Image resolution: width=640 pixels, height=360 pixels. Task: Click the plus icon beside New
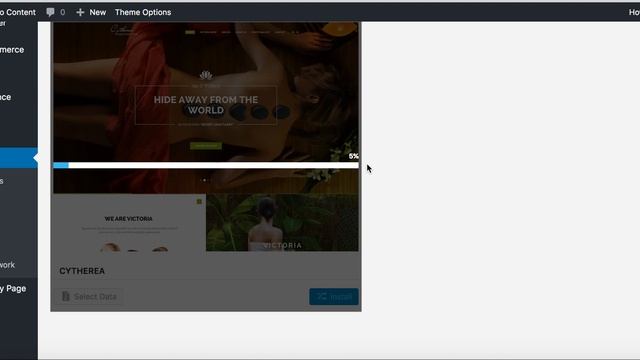click(80, 12)
